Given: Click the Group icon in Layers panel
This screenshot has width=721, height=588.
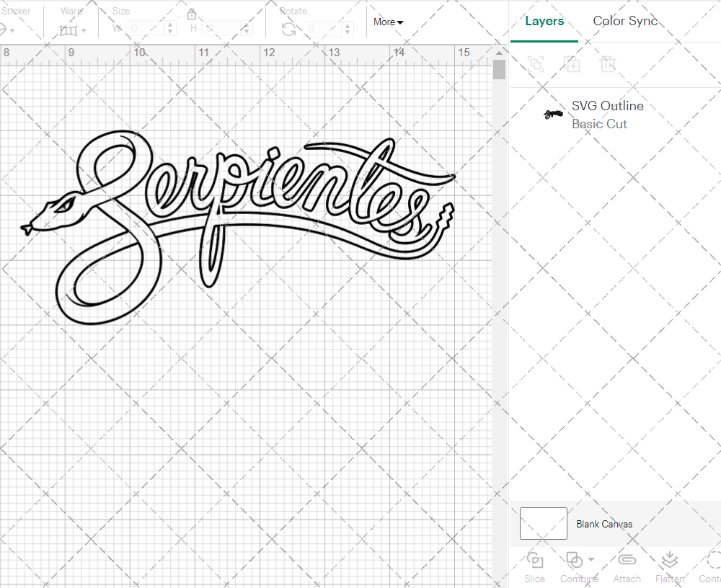Looking at the screenshot, I should click(536, 64).
